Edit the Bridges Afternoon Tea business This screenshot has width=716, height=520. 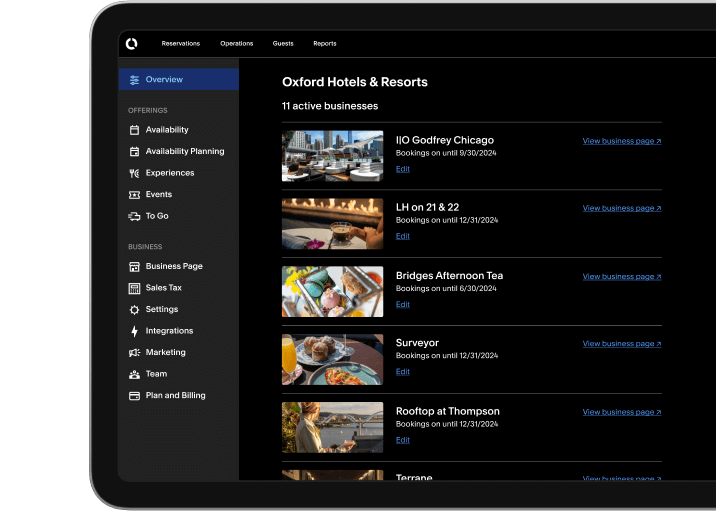point(402,305)
